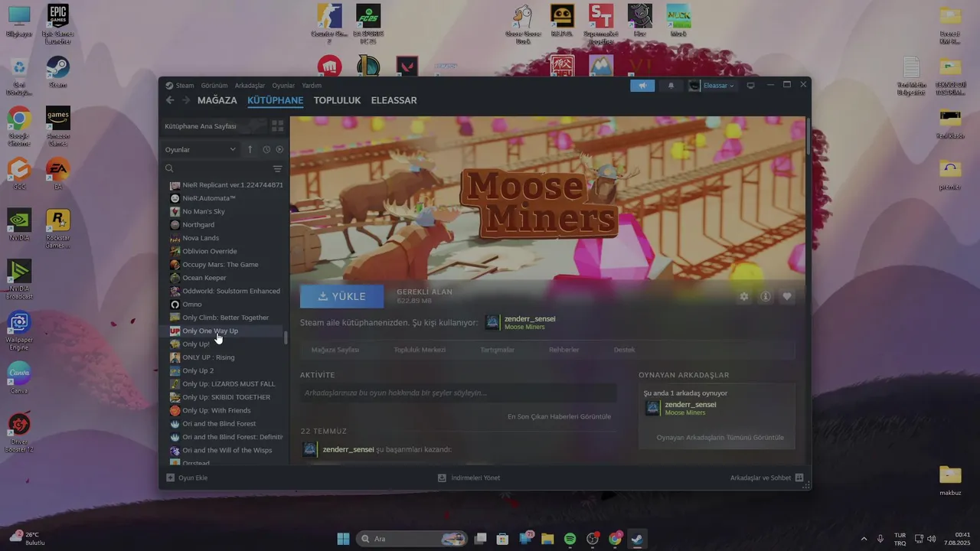Open zenderr_sensei under family library notice
Viewport: 980px width, 551px height.
click(530, 318)
